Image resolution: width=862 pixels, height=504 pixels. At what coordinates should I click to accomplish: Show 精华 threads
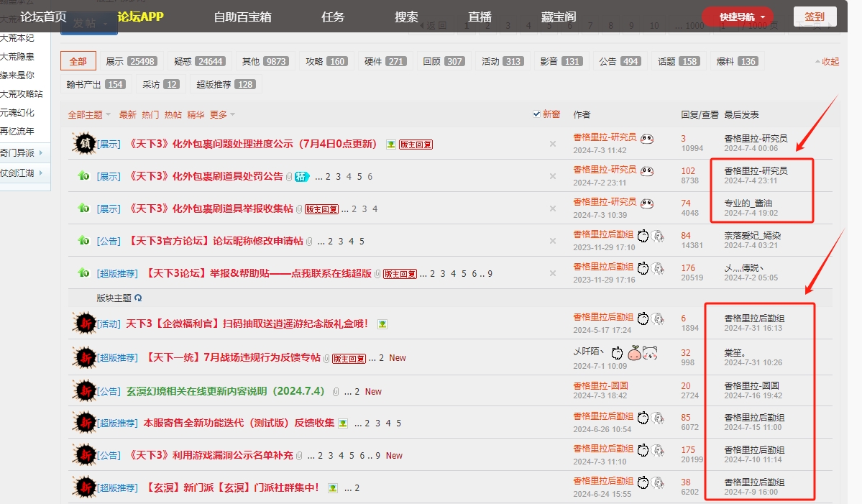click(x=196, y=115)
